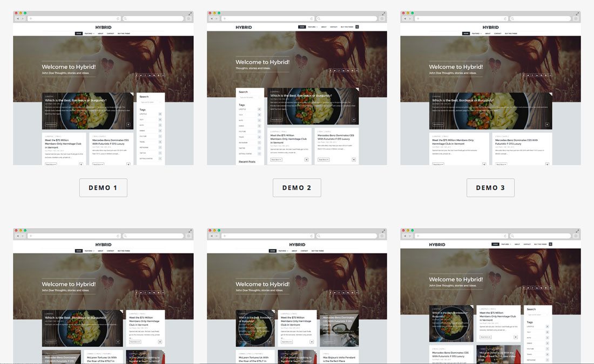This screenshot has width=594, height=364.
Task: Click the reload icon in the Demo 3 address bar
Action: [x=505, y=18]
